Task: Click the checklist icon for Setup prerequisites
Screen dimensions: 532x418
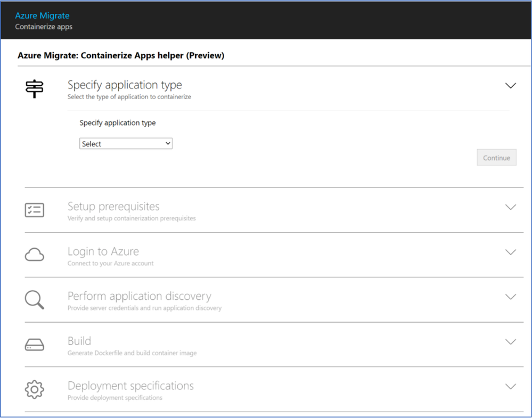Action: (x=34, y=210)
